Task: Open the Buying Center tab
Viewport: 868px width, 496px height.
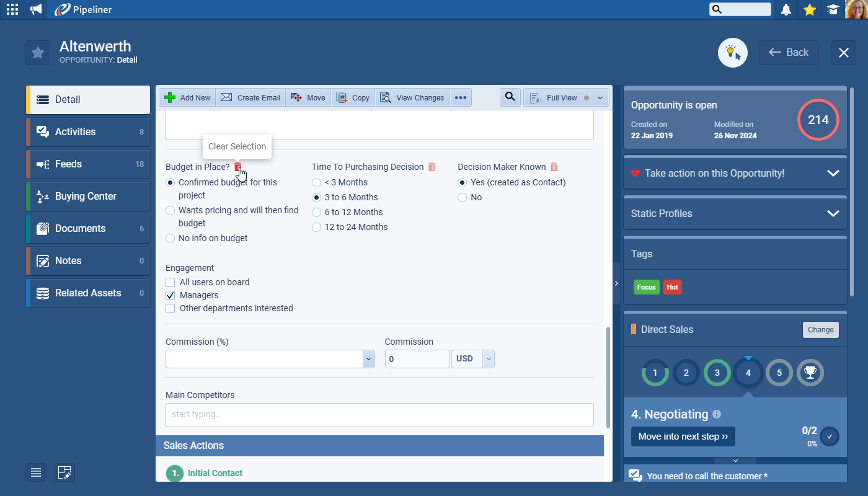Action: point(88,196)
